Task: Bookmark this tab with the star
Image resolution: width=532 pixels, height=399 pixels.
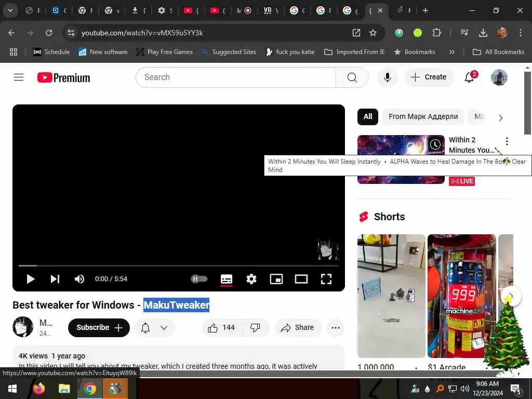Action: click(x=373, y=33)
